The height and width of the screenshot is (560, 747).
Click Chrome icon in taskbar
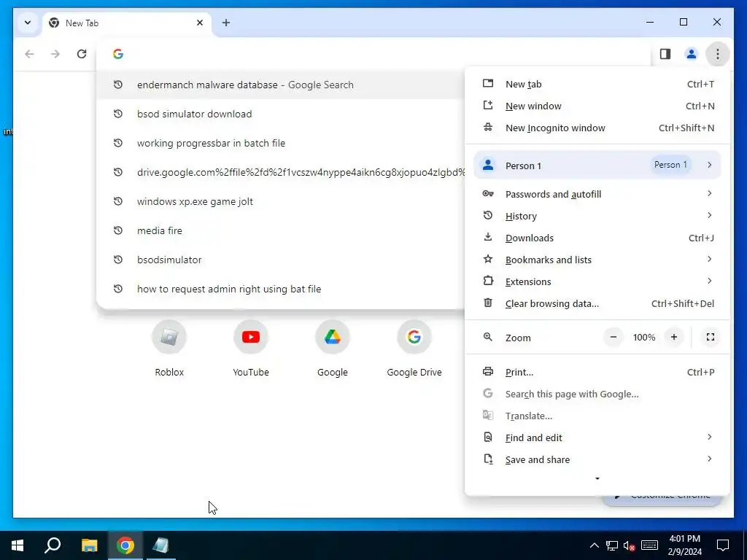click(x=125, y=545)
